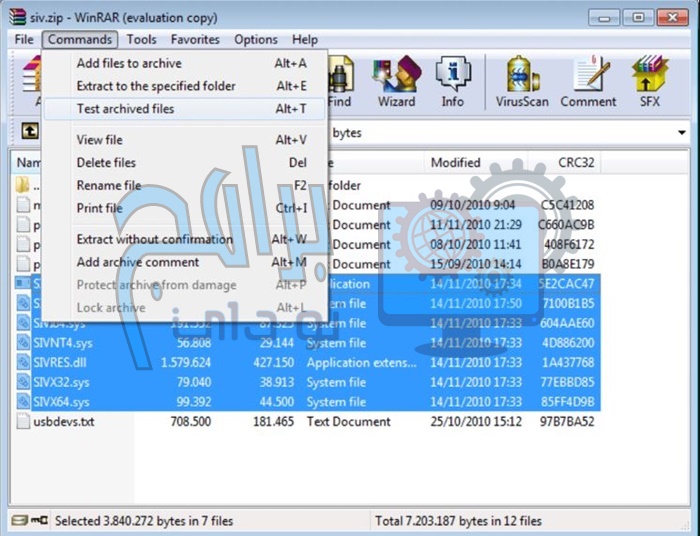Image resolution: width=700 pixels, height=536 pixels.
Task: Open the Tools menu
Action: pos(141,39)
